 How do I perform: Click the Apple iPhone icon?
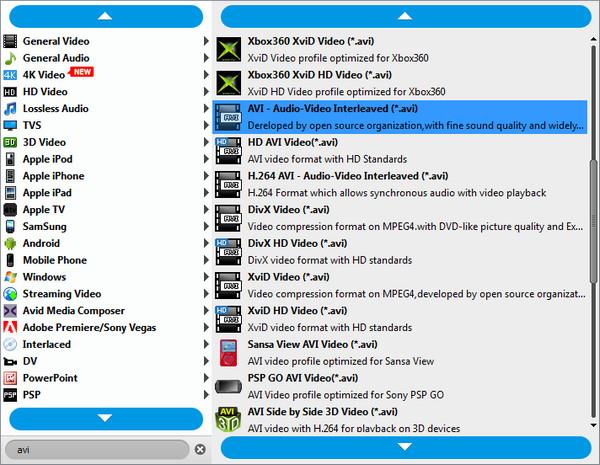(10, 176)
